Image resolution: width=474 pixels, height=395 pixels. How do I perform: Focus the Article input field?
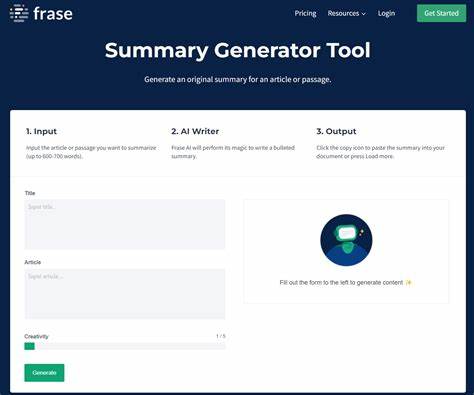125,294
